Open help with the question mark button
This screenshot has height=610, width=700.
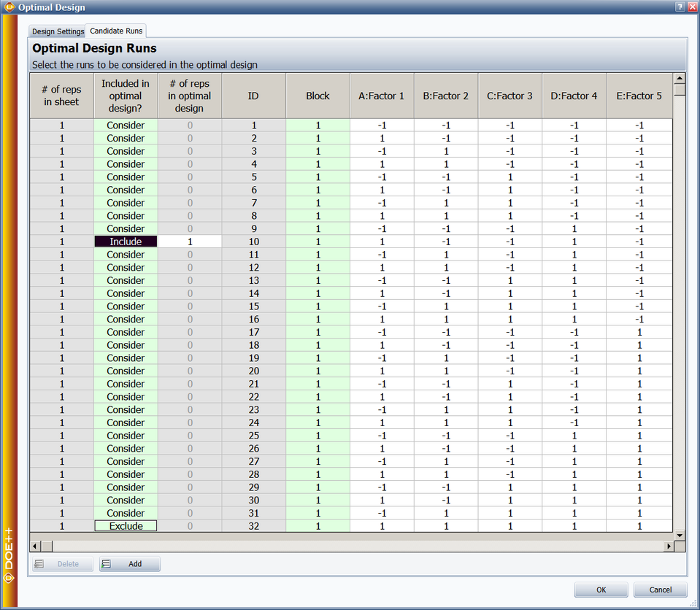coord(680,7)
